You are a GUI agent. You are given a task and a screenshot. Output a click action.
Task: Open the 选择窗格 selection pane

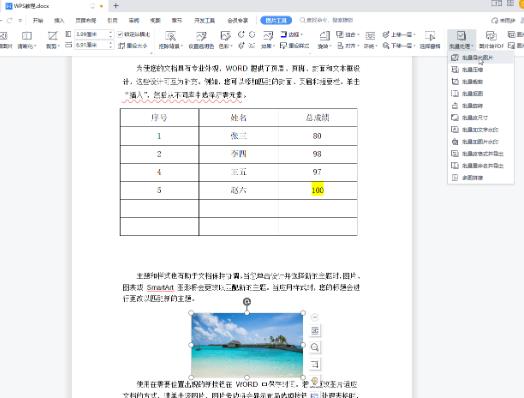point(430,40)
